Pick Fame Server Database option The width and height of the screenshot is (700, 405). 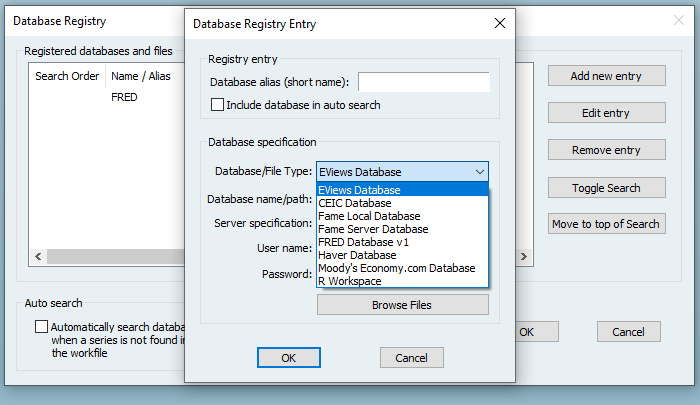pyautogui.click(x=372, y=229)
